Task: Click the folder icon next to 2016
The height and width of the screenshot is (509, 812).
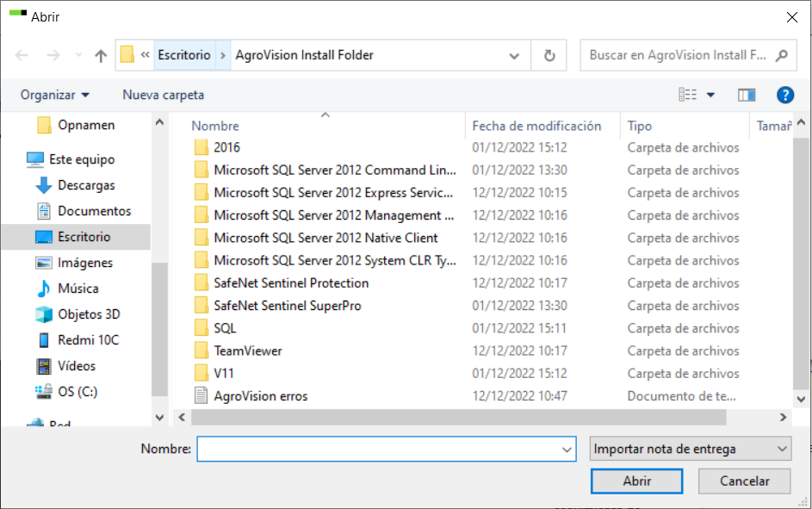Action: 201,147
